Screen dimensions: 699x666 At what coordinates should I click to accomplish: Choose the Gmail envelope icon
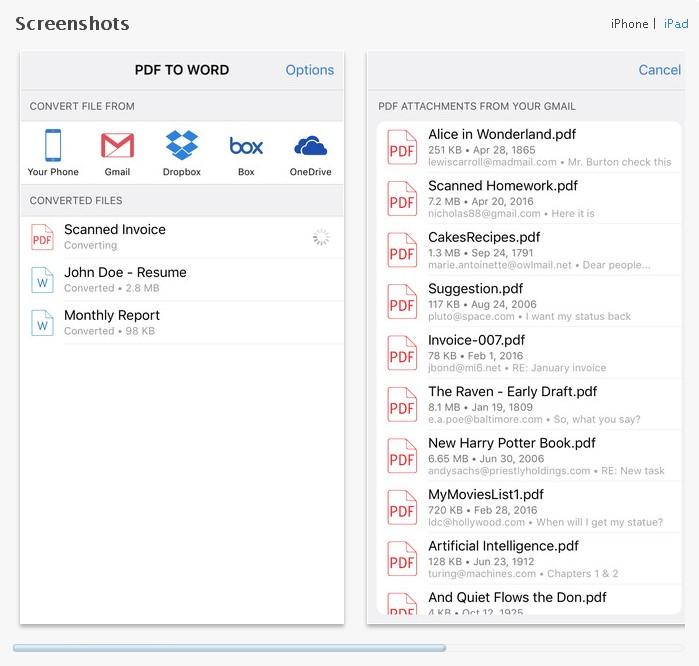tap(117, 145)
